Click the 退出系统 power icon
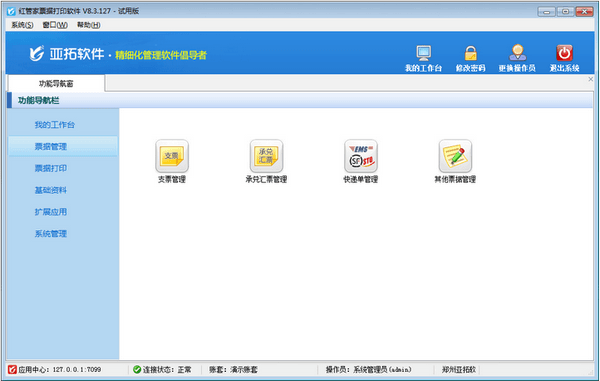The image size is (600, 381). coord(564,53)
